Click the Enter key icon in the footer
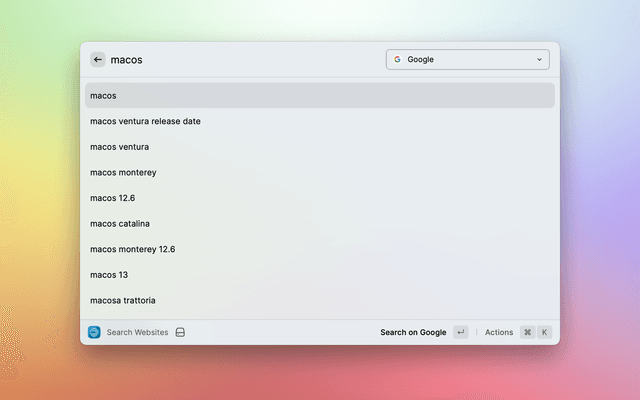 460,332
